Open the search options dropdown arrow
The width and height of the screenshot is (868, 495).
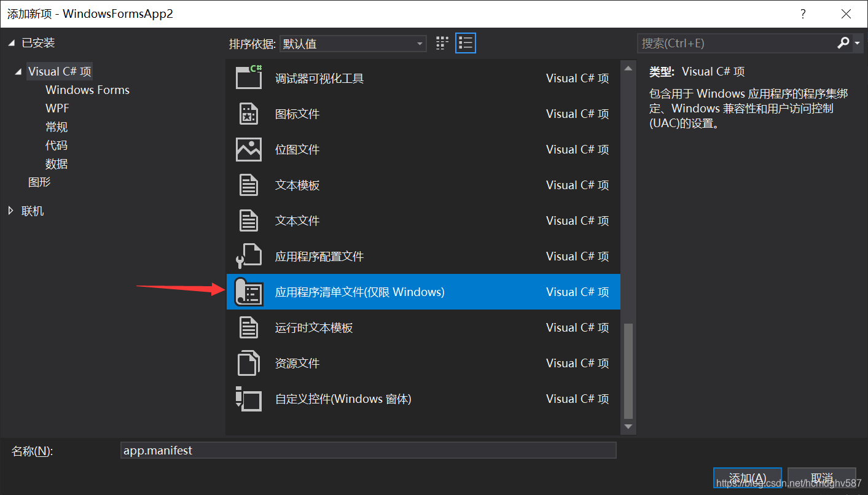[857, 43]
